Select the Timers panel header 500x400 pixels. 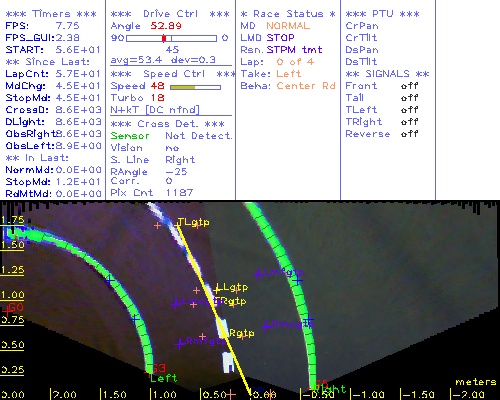pyautogui.click(x=51, y=14)
